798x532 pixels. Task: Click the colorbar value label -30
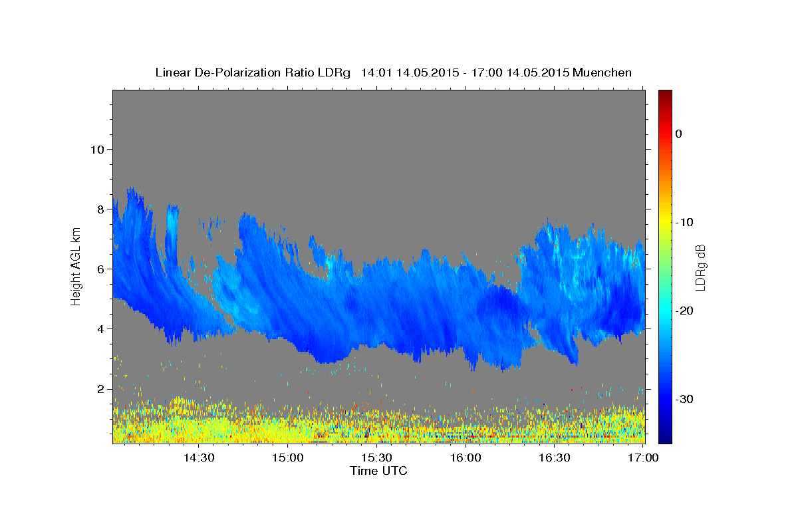click(685, 399)
